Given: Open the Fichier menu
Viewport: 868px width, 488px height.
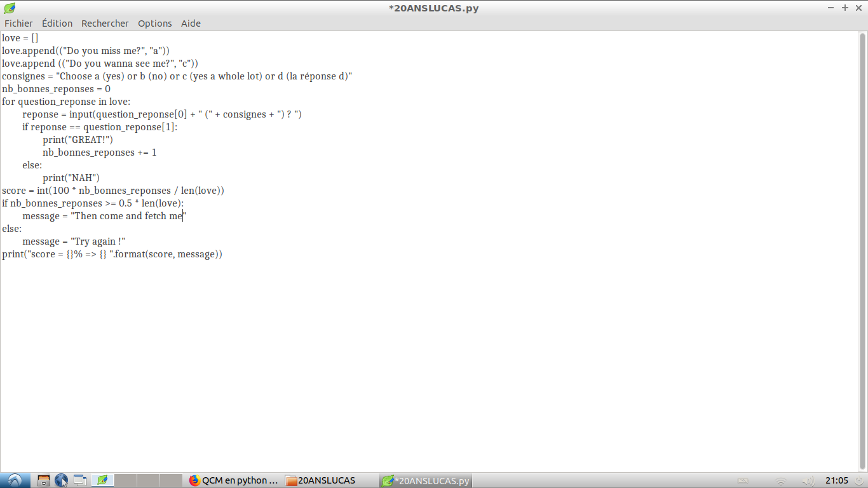Looking at the screenshot, I should coord(18,24).
